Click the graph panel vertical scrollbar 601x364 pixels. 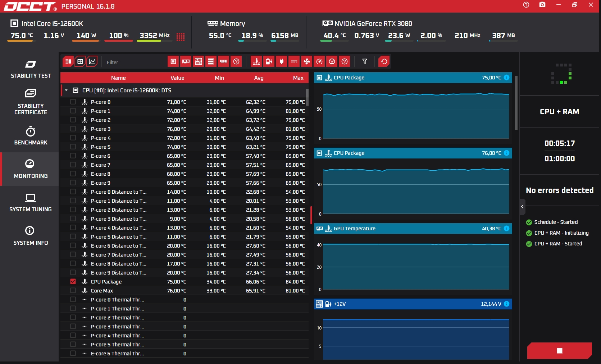pyautogui.click(x=516, y=103)
